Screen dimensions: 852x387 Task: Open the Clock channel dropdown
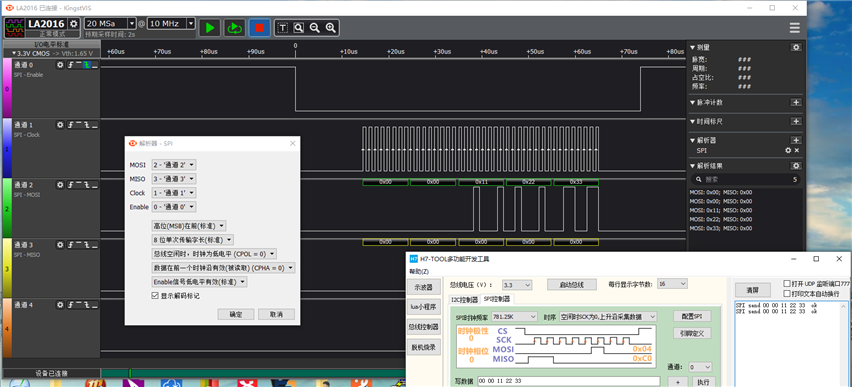click(174, 193)
